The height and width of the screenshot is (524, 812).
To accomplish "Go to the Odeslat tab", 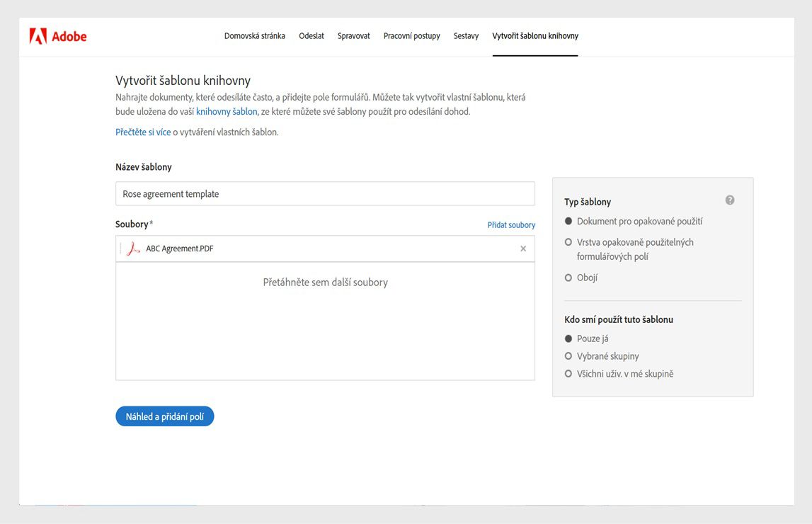I will click(x=311, y=36).
